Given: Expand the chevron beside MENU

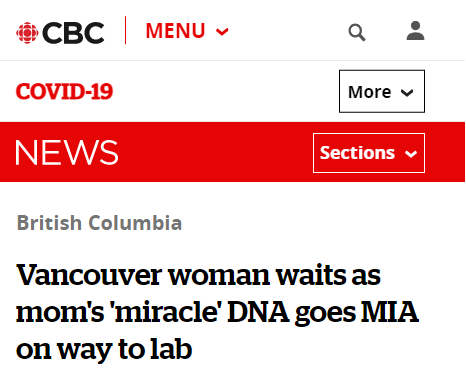Looking at the screenshot, I should (222, 32).
